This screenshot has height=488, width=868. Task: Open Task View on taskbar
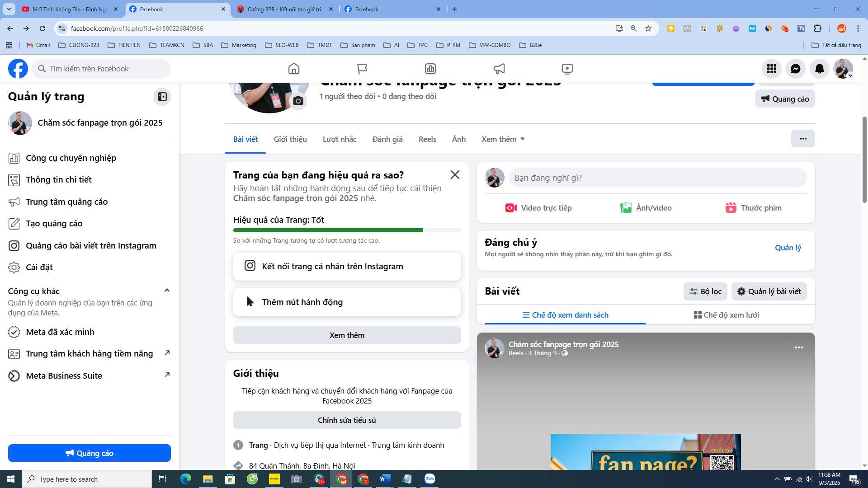163,479
